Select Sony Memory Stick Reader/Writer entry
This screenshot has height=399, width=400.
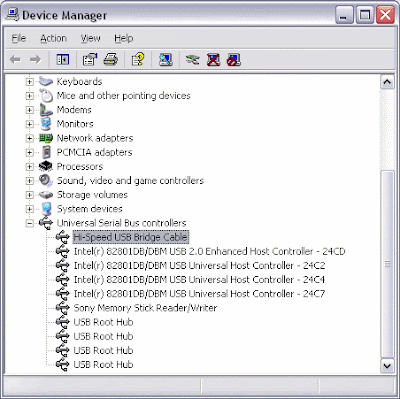click(x=145, y=308)
